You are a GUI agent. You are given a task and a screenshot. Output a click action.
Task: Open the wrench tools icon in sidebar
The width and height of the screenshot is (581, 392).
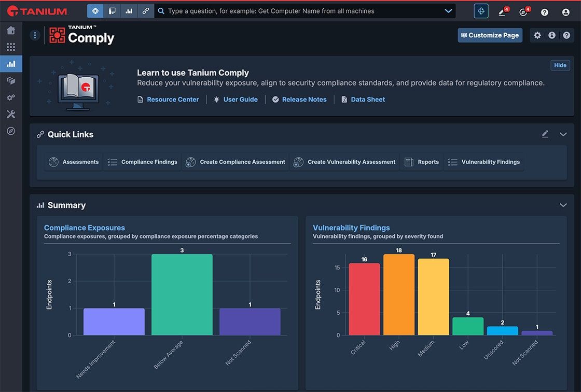pos(11,114)
